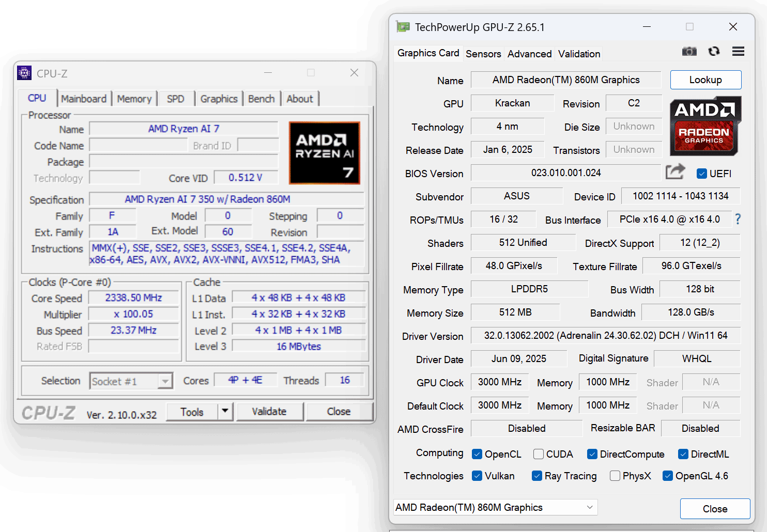Screen dimensions: 767x532
Task: Open the Advanced tab in GPU-Z
Action: (x=529, y=54)
